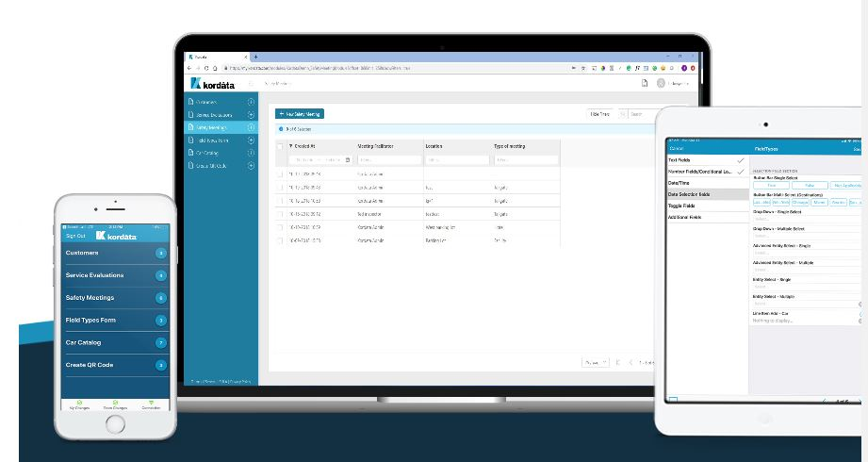Click the Hide Filters button on the laptop

pyautogui.click(x=599, y=114)
